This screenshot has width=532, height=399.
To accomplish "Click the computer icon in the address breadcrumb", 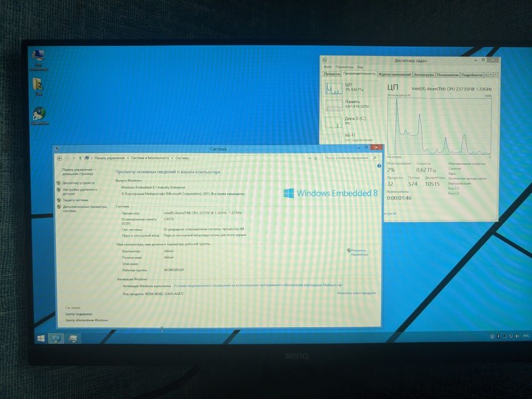I will (87, 158).
